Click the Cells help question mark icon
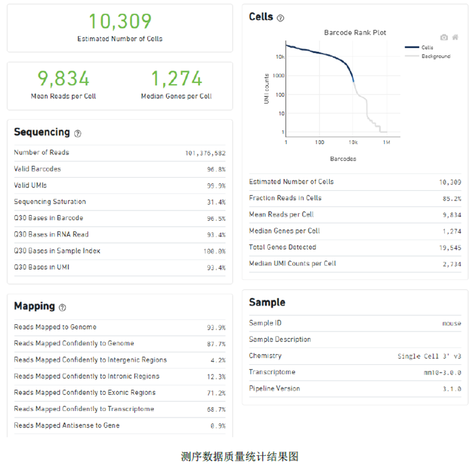The width and height of the screenshot is (476, 469). coord(280,18)
